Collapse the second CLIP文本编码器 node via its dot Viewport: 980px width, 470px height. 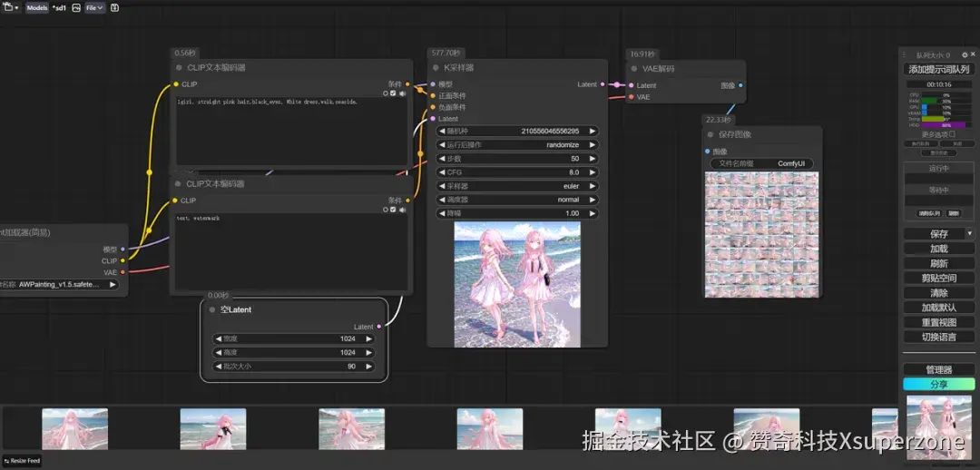click(178, 184)
